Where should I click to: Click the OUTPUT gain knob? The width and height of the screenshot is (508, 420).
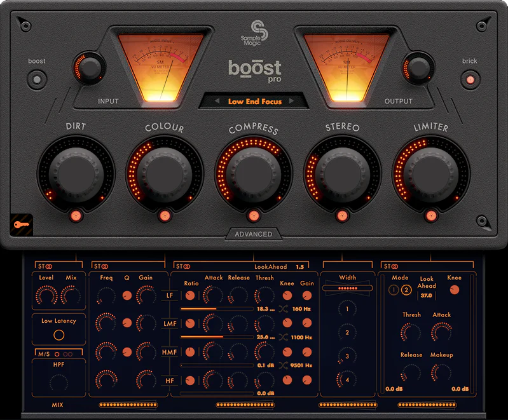pyautogui.click(x=419, y=69)
